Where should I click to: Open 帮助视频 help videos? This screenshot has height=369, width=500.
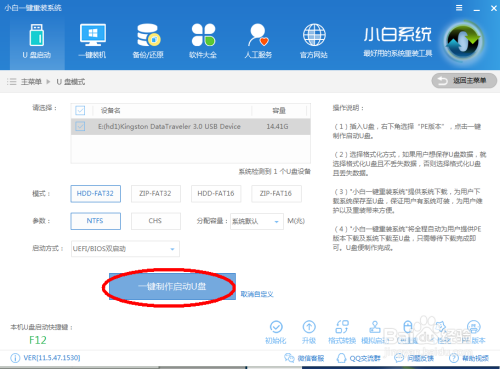coord(469,358)
